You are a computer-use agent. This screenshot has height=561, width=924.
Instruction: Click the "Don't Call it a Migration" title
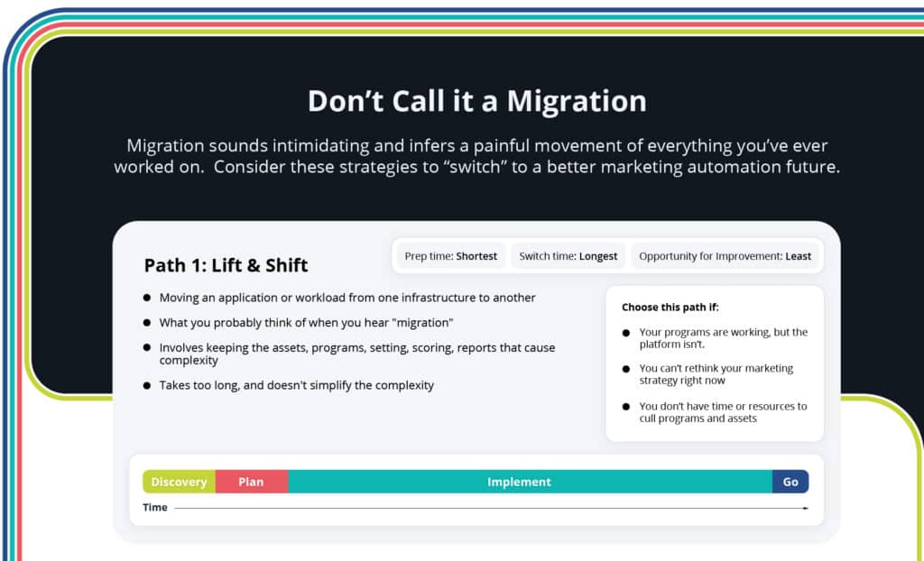(476, 101)
